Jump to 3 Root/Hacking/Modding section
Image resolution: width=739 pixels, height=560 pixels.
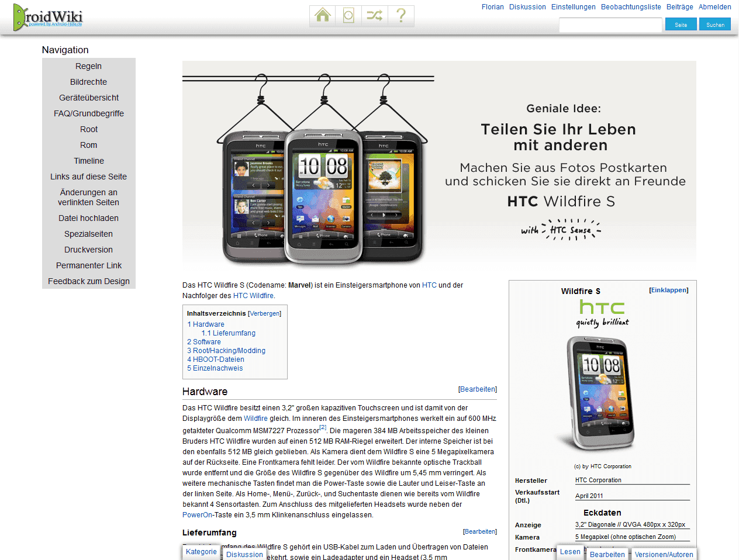click(x=226, y=351)
